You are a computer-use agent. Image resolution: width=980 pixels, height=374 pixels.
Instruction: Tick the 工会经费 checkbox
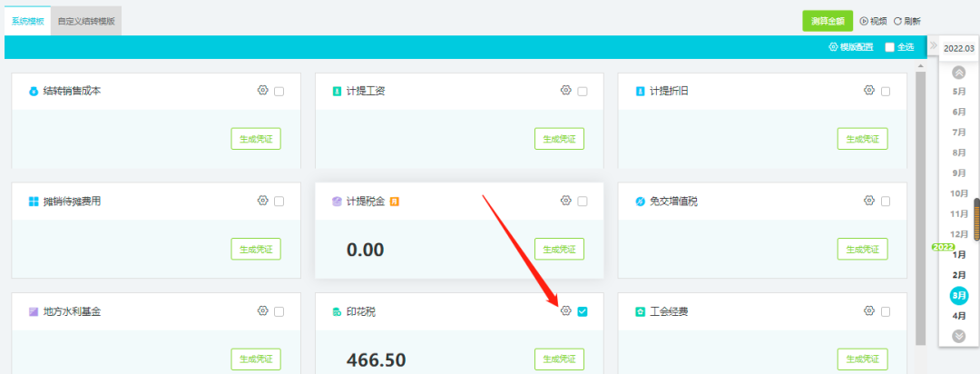(886, 311)
